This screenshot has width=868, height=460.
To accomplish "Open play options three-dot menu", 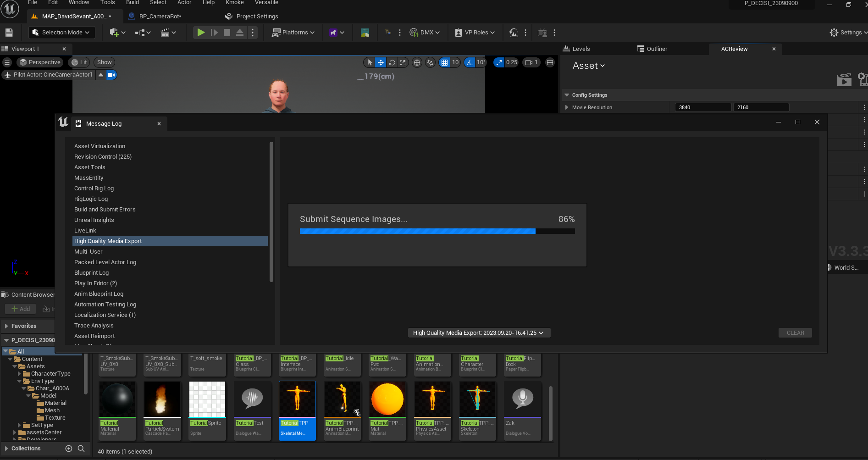I will (x=253, y=33).
